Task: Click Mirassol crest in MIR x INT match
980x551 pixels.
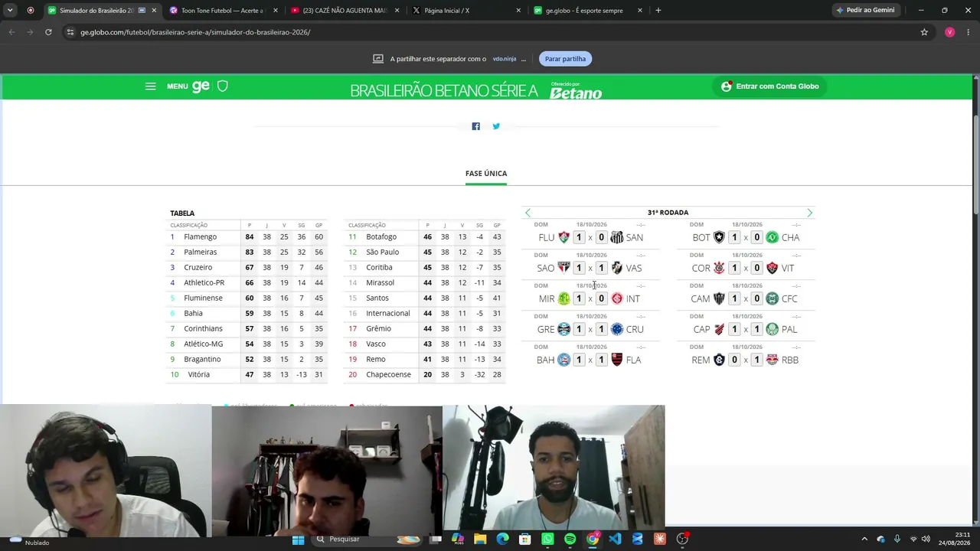Action: pos(563,298)
